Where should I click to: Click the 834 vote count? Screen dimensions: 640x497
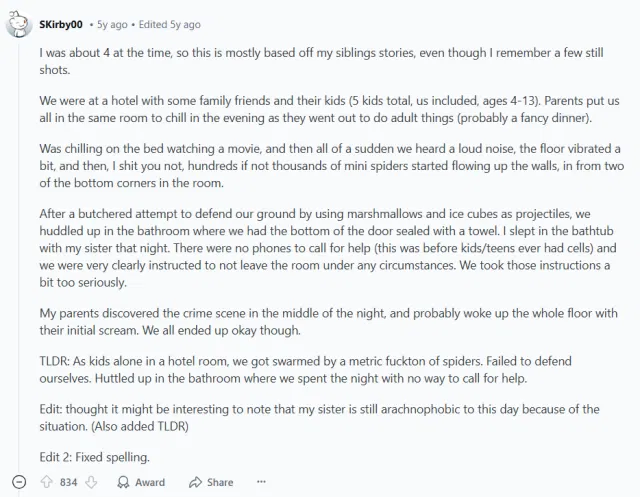[69, 482]
